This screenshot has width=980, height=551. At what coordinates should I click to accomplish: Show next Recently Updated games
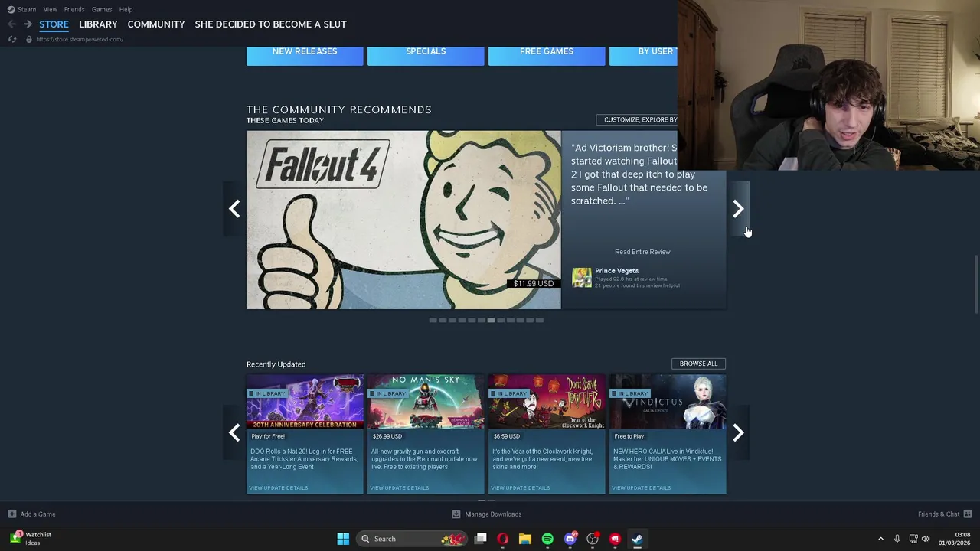pos(738,433)
